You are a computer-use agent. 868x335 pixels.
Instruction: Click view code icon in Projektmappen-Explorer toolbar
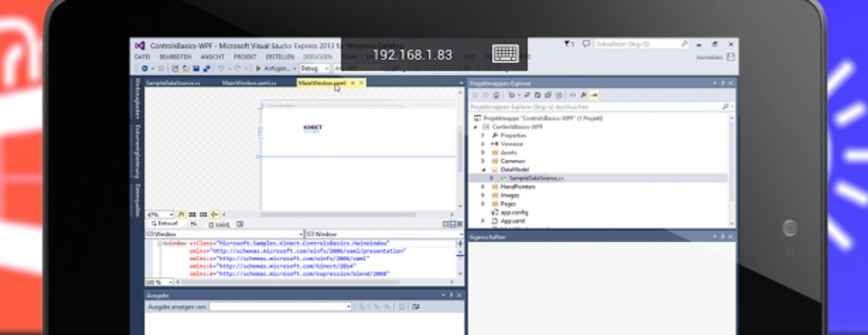point(573,95)
